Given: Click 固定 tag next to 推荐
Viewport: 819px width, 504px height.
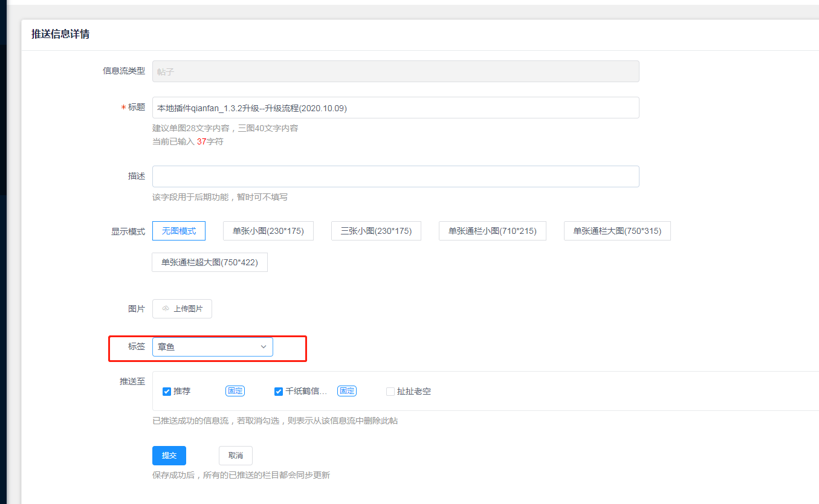Looking at the screenshot, I should click(235, 391).
